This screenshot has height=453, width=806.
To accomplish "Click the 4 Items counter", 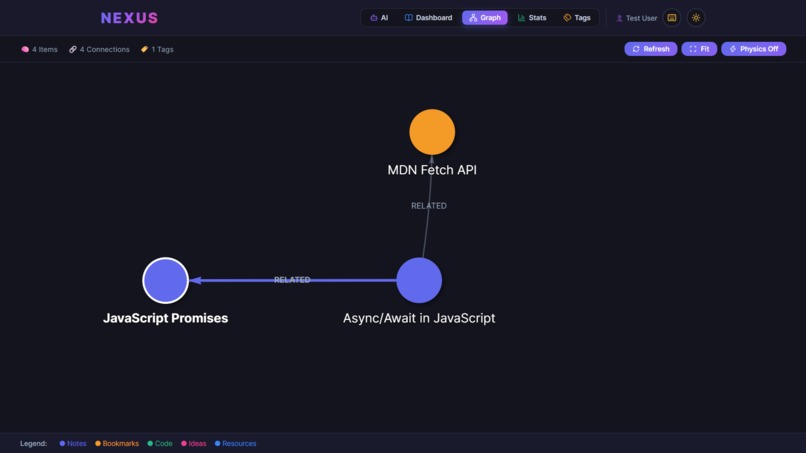I will (40, 49).
